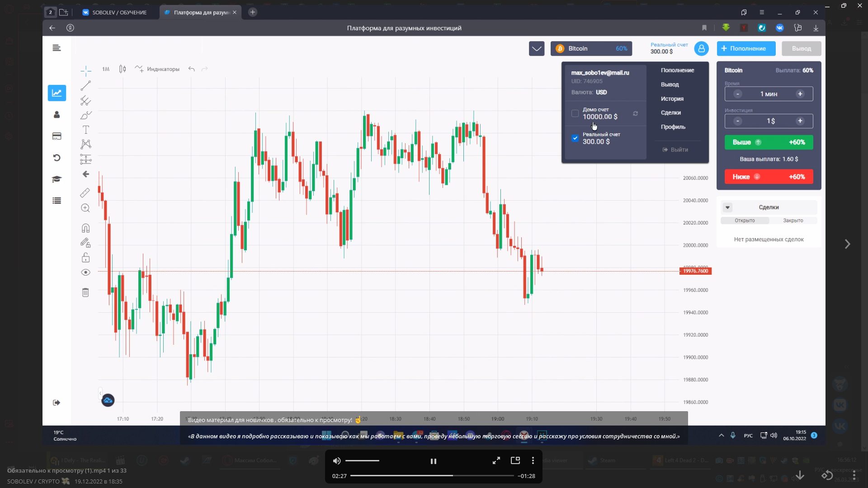Expand the right-side viewer next arrow
This screenshot has width=868, height=488.
tap(847, 244)
